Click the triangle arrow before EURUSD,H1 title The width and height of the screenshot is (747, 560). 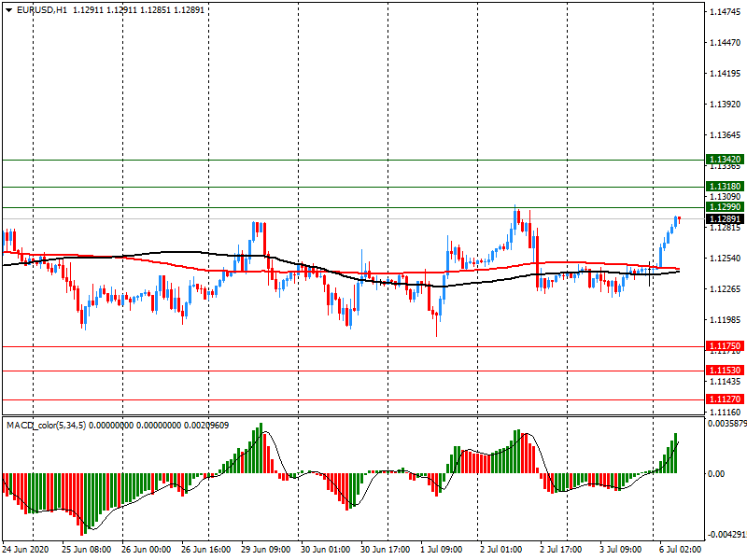(x=8, y=9)
